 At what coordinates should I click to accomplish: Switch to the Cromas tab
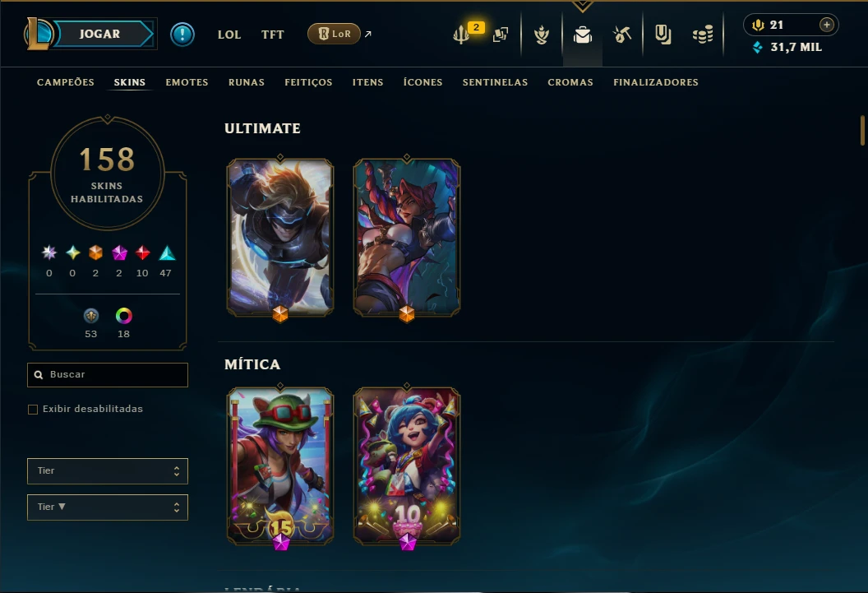tap(570, 82)
